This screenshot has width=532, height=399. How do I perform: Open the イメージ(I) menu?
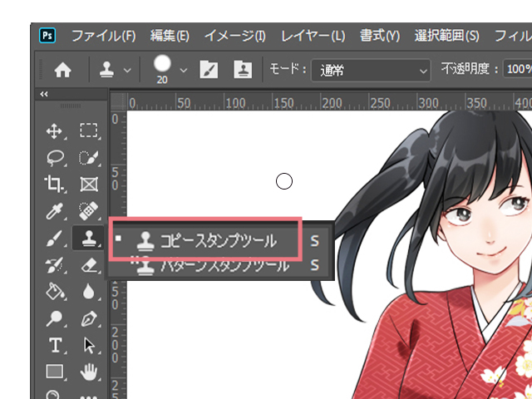tap(234, 36)
